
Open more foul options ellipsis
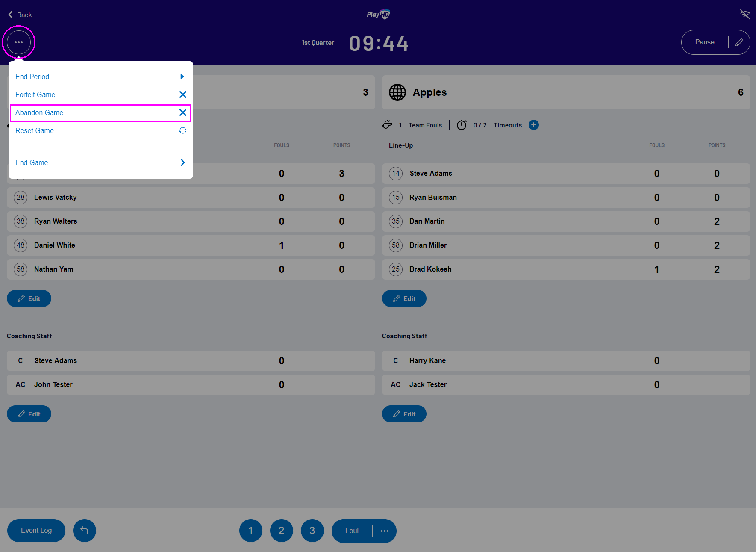coord(385,531)
